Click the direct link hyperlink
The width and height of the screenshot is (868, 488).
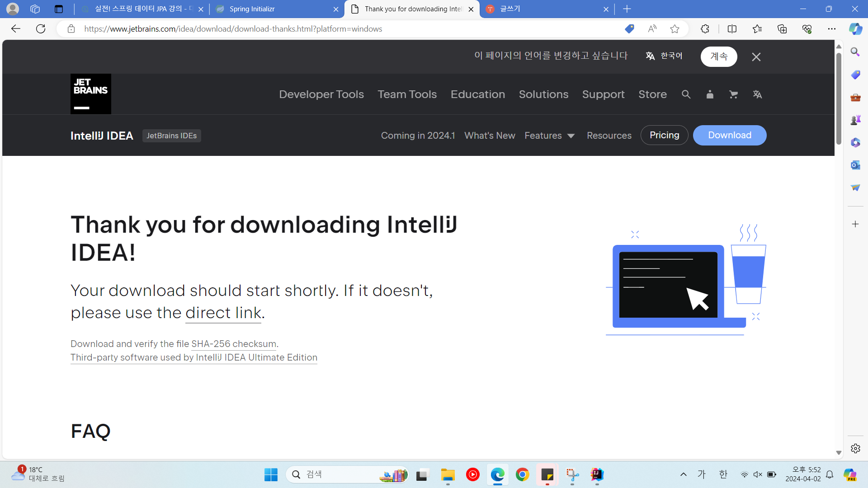point(223,313)
